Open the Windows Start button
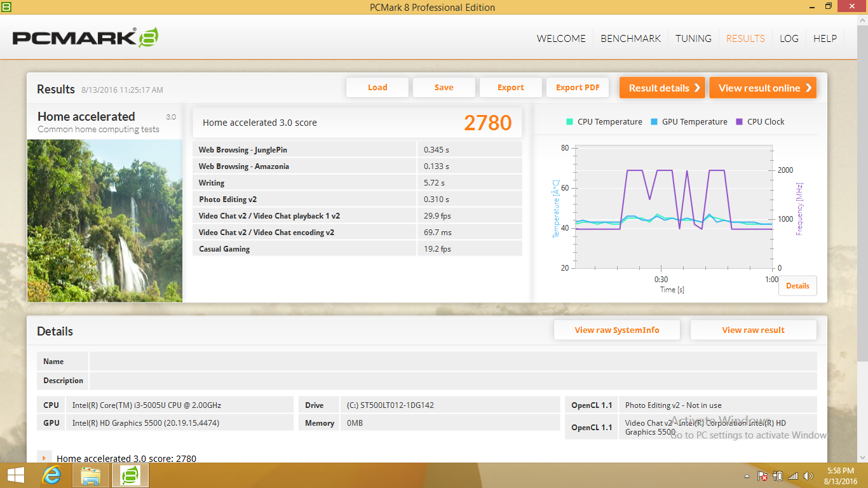The height and width of the screenshot is (488, 868). click(16, 475)
